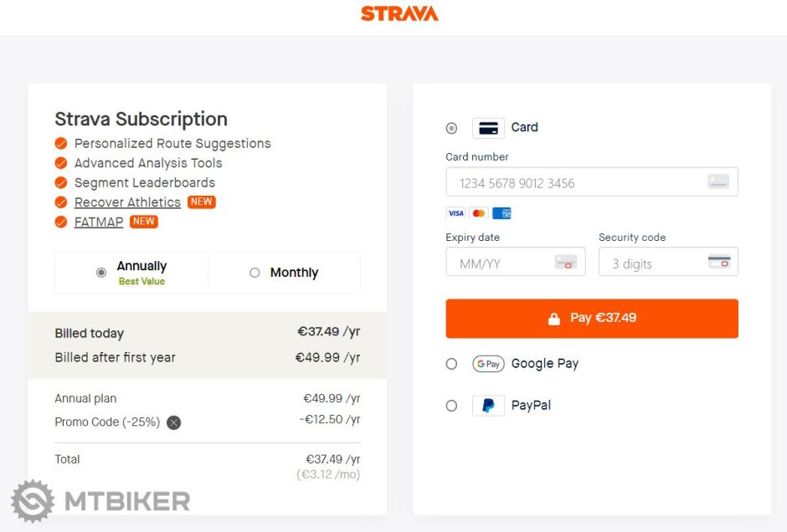Click the lock icon on the Pay button

554,318
